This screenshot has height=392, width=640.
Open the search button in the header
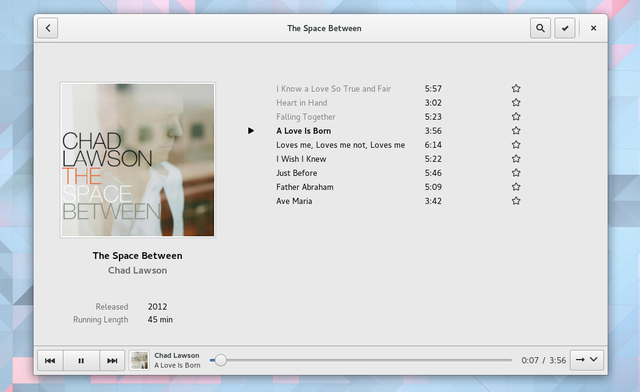(540, 28)
